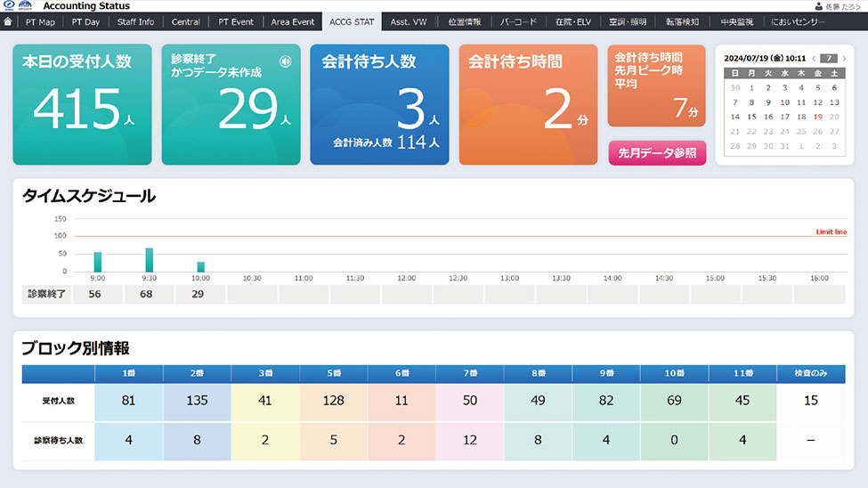Switch to the PT Map tab
This screenshot has height=488, width=868.
click(40, 21)
